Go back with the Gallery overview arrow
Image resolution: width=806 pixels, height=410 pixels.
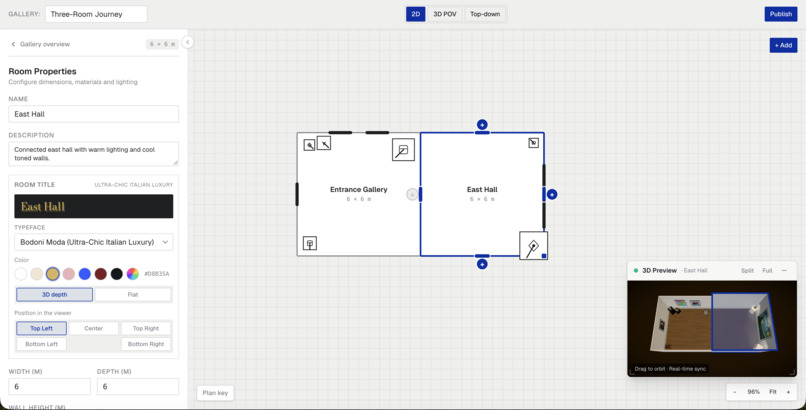tap(13, 44)
